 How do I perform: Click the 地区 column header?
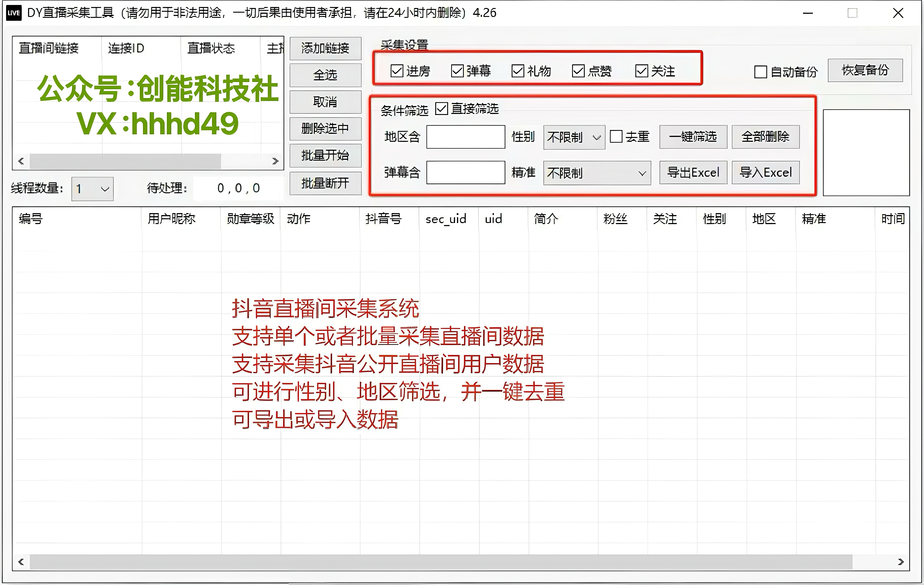(x=771, y=219)
